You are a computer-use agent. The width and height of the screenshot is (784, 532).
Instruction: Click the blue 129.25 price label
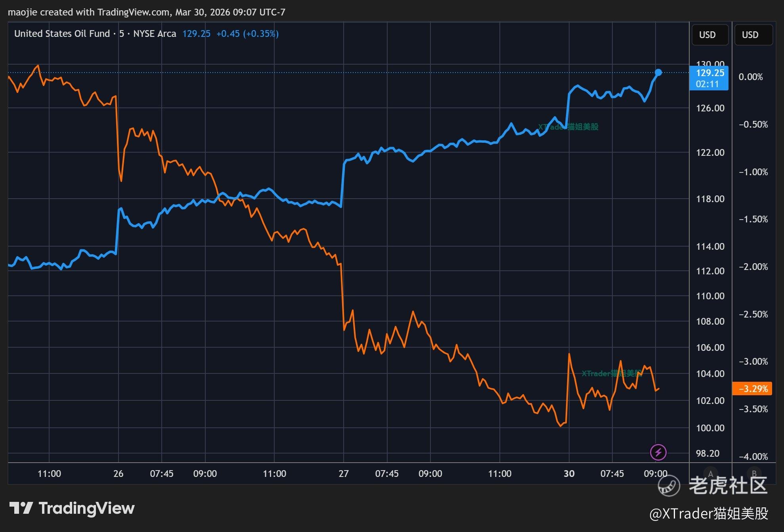(x=709, y=73)
